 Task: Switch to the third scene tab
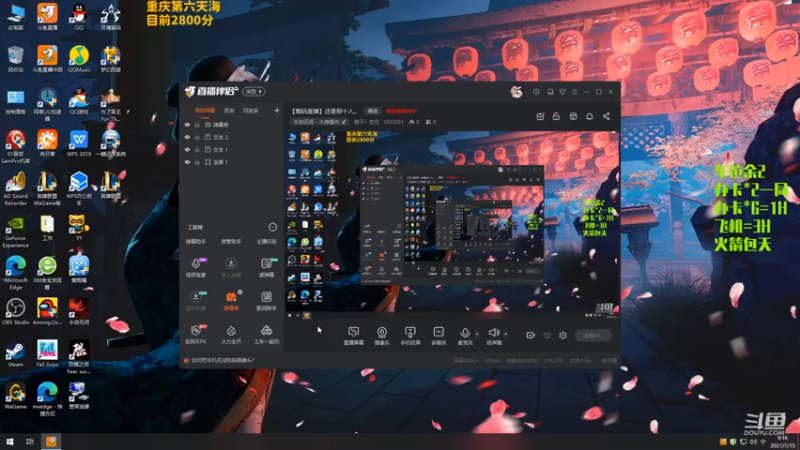point(250,110)
